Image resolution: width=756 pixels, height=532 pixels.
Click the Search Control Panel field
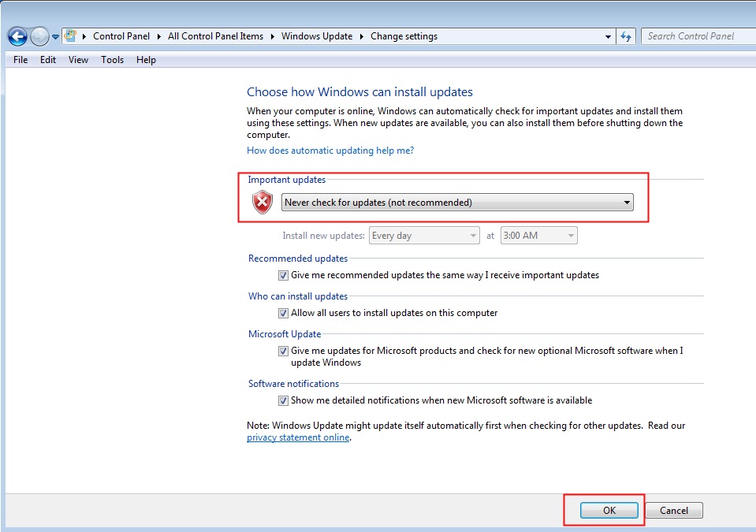[x=698, y=36]
